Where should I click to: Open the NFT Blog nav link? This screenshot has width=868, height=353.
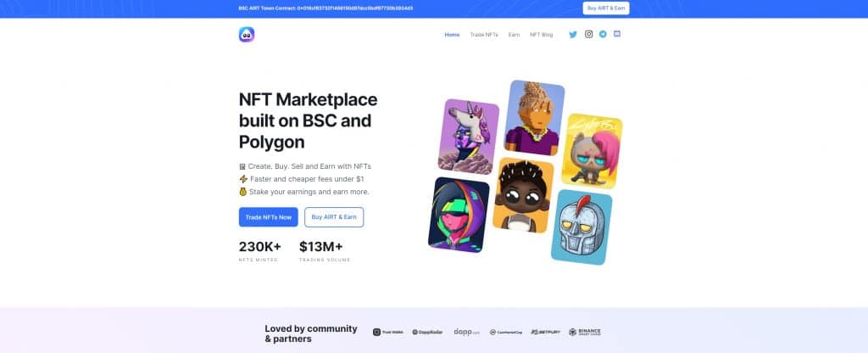click(541, 34)
